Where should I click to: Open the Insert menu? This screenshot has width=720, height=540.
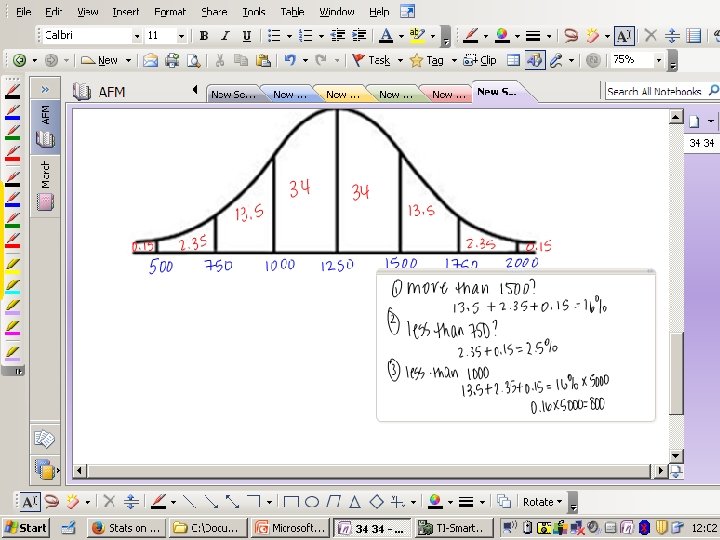[x=126, y=12]
